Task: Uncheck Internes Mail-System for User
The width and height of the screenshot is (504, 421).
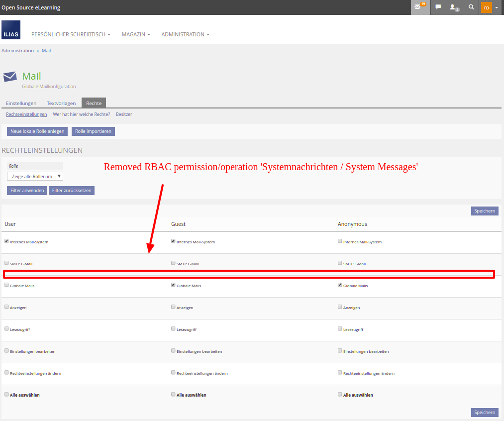Action: tap(6, 241)
